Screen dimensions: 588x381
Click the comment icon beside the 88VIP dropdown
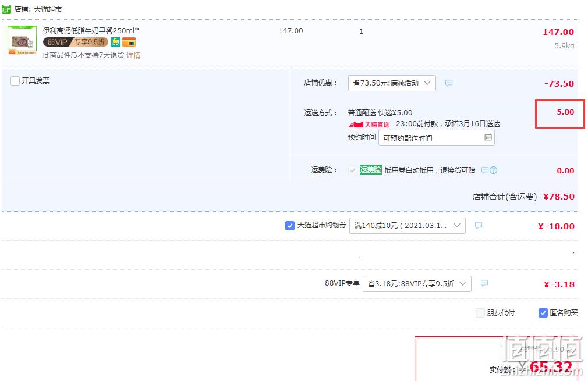484,283
